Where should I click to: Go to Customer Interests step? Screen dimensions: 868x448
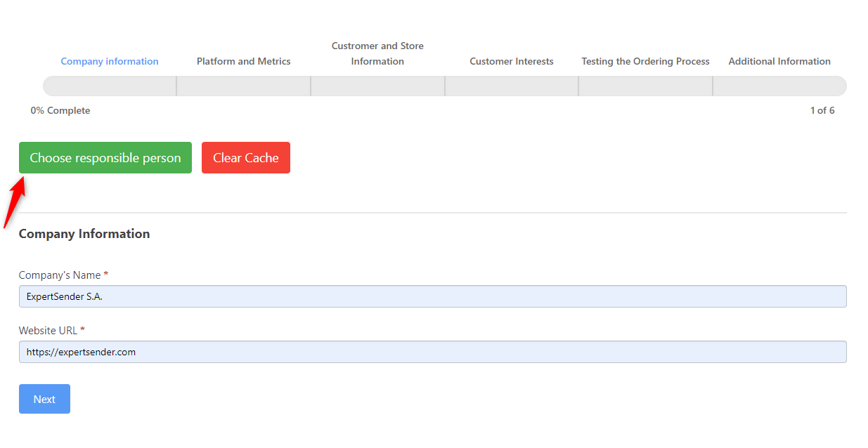pyautogui.click(x=512, y=61)
